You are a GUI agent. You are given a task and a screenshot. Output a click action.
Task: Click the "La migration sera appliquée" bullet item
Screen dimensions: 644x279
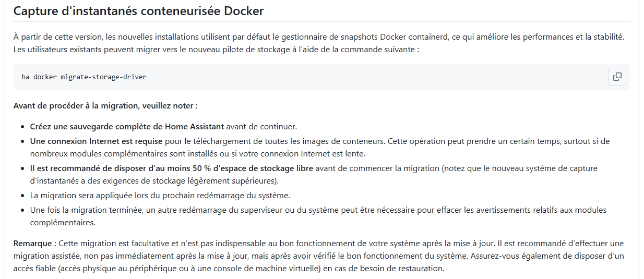(160, 196)
